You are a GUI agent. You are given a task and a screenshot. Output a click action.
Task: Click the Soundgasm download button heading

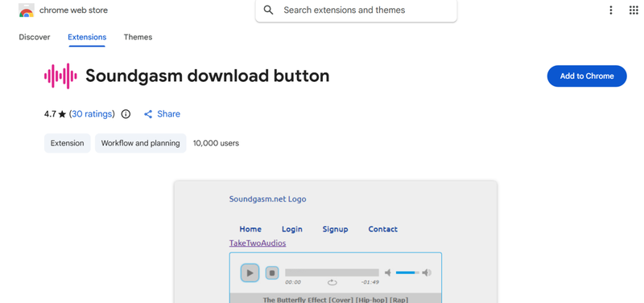(x=208, y=76)
